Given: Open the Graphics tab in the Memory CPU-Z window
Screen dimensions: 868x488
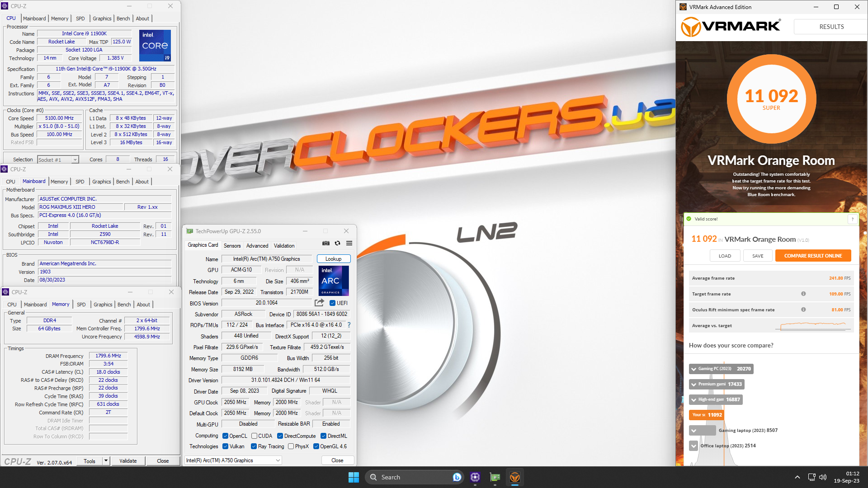Looking at the screenshot, I should coord(103,305).
